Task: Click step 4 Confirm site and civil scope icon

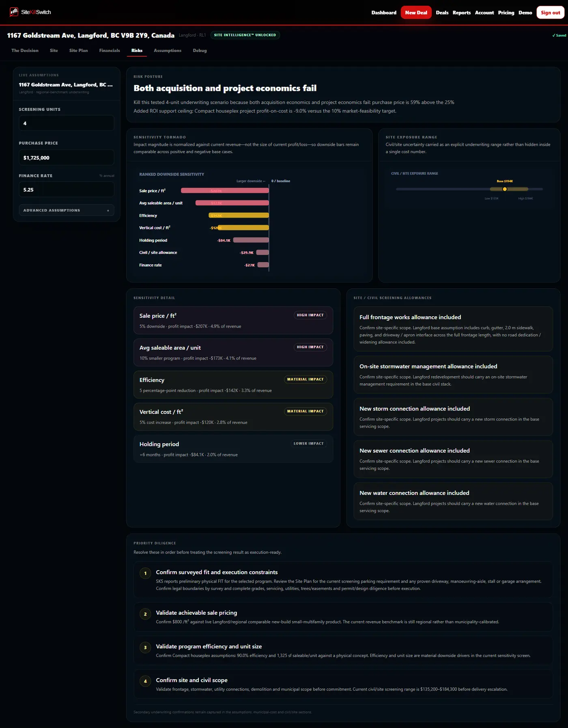Action: 145,681
